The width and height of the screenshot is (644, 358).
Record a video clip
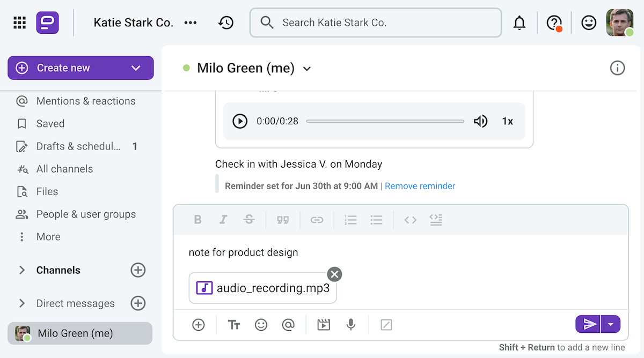point(324,325)
